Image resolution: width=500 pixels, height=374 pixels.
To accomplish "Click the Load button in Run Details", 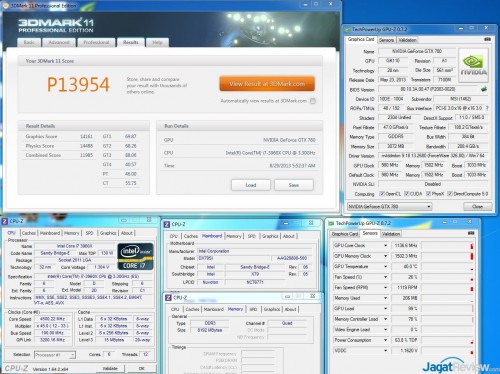I will 251,185.
